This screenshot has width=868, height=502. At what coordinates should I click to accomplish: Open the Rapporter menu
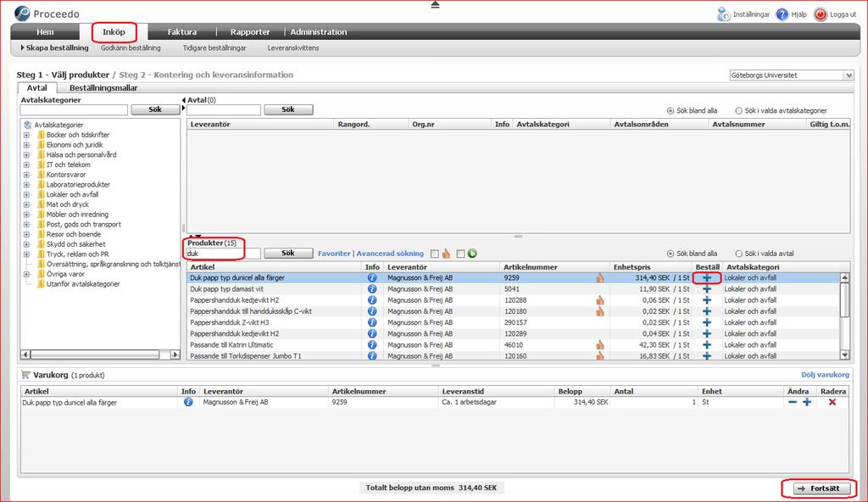tap(250, 32)
